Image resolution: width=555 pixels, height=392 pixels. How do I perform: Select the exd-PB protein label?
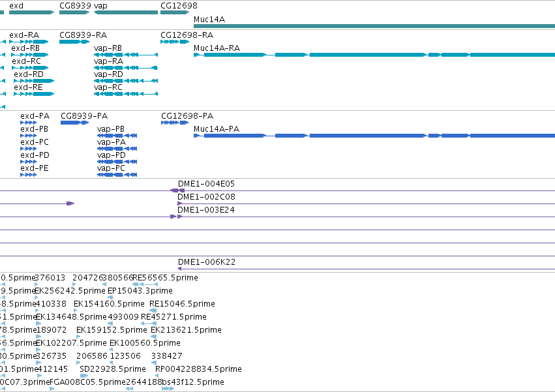point(35,129)
